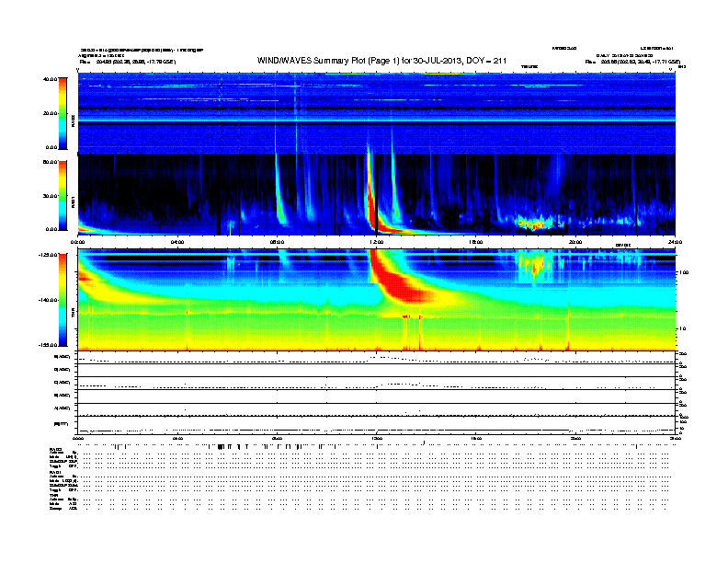Viewport: 728px width, 563px height.
Task: Click the RAD1 header in bottom status table
Action: pos(55,473)
